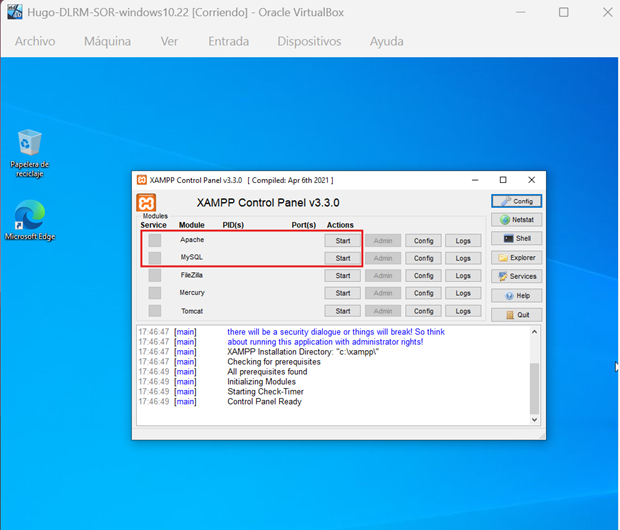
Task: Start the Apache module
Action: point(342,241)
